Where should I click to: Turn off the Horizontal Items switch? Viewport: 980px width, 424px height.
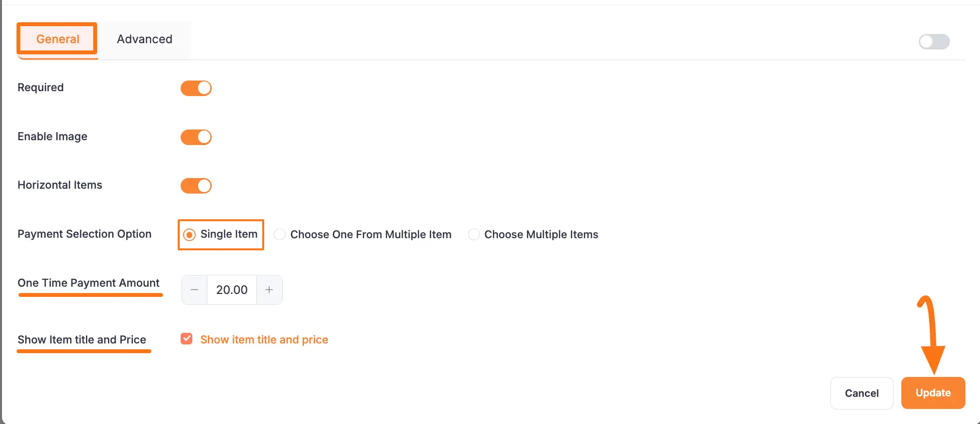click(196, 186)
